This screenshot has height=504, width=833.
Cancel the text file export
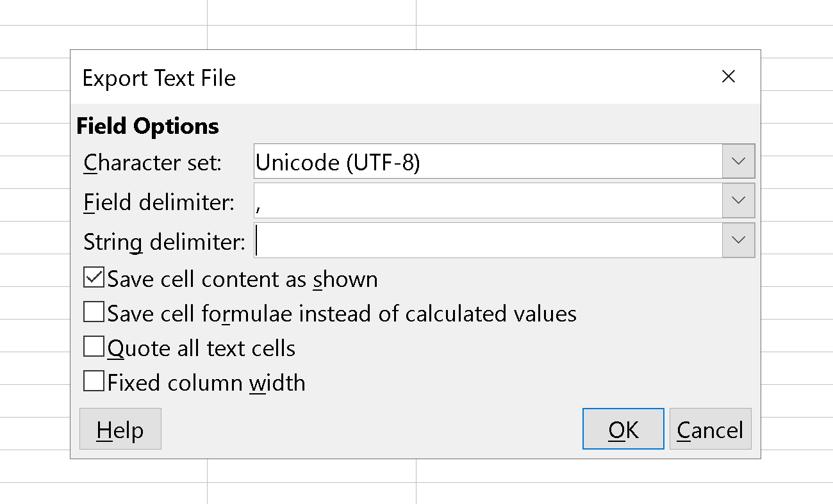(x=710, y=429)
